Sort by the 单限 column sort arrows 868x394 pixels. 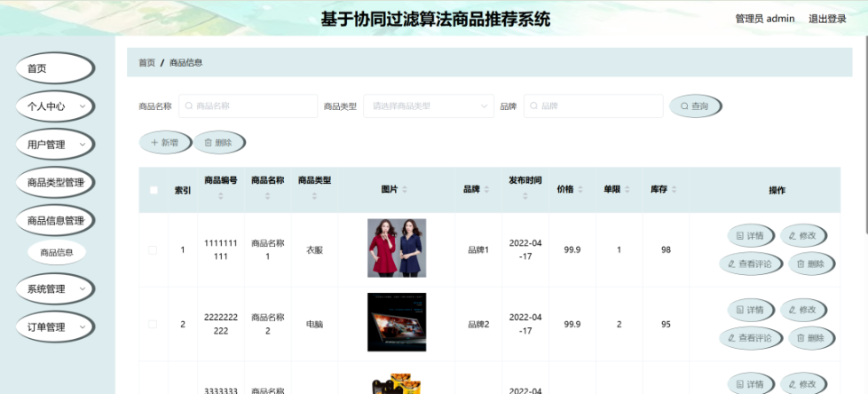coord(627,190)
